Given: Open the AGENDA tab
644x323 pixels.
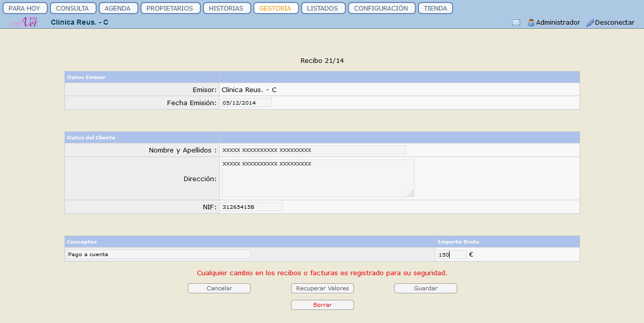Looking at the screenshot, I should 117,9.
